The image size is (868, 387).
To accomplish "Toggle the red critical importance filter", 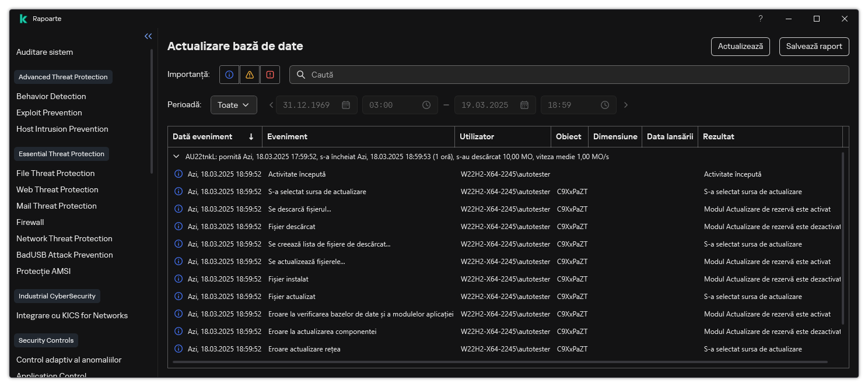I will [270, 75].
